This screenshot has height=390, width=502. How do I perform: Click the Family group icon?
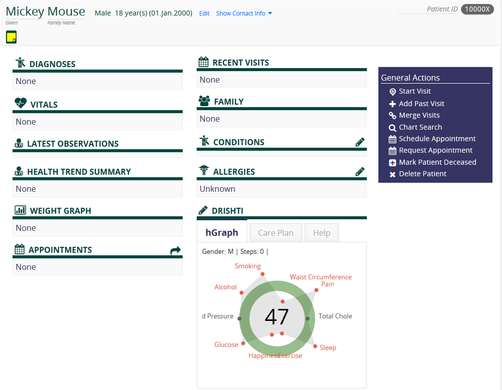click(x=204, y=101)
